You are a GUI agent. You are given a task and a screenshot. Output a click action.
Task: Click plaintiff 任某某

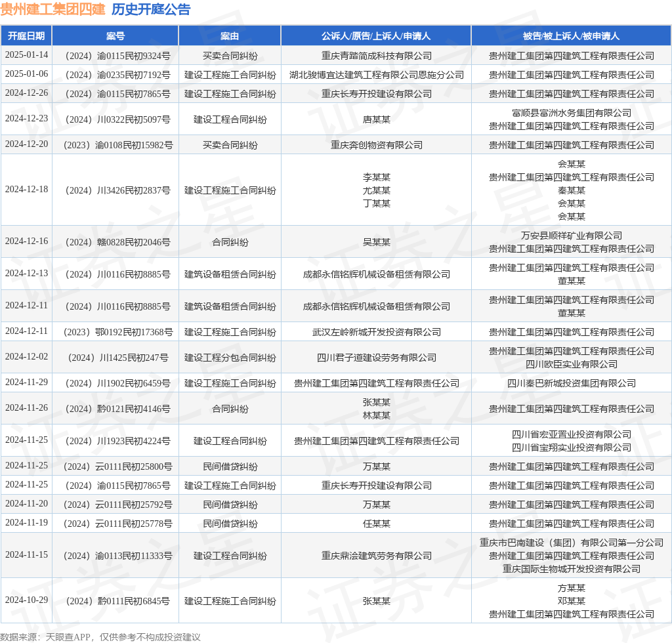point(376,524)
